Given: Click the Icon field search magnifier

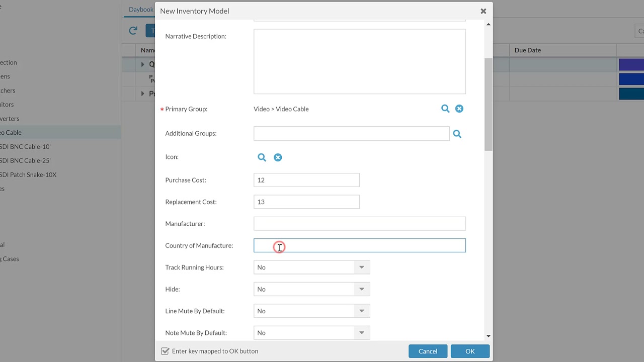Looking at the screenshot, I should 262,157.
